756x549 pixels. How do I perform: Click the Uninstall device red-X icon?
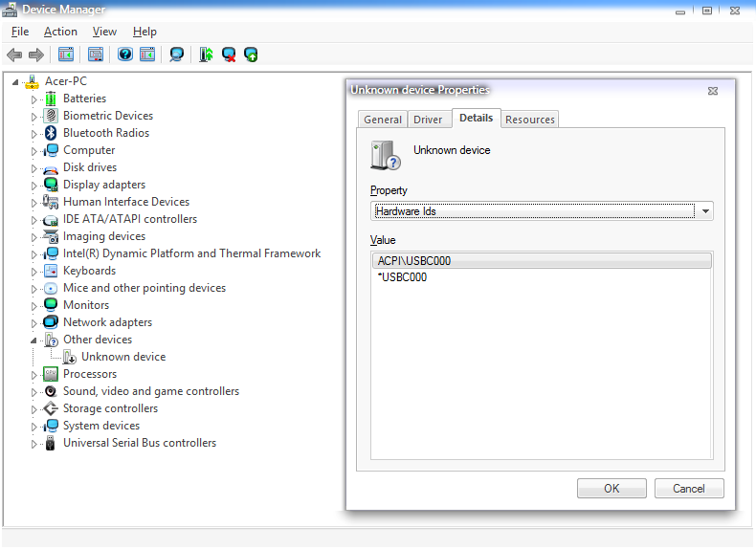point(229,55)
